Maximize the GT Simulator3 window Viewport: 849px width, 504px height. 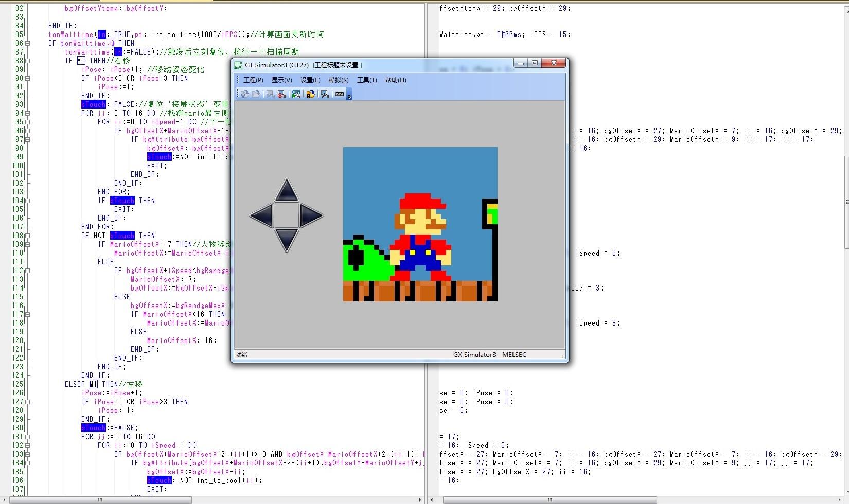pyautogui.click(x=535, y=63)
